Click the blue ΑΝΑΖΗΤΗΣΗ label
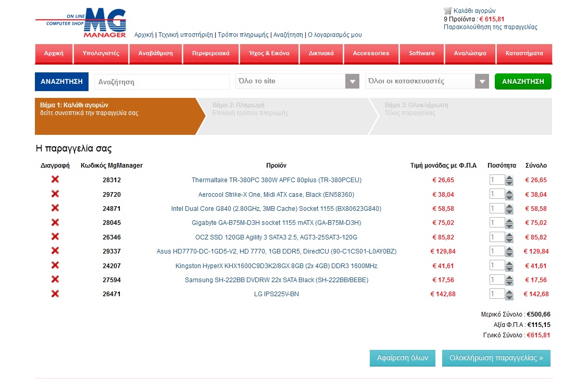 point(61,82)
